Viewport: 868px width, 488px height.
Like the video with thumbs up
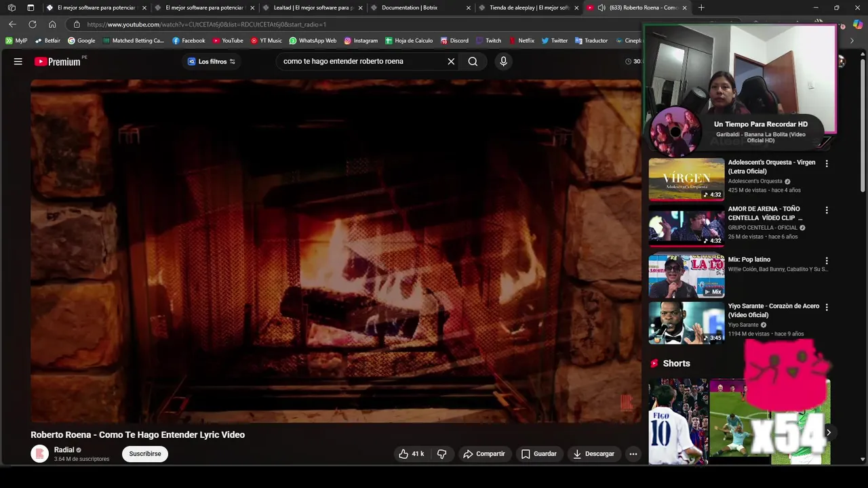coord(412,454)
